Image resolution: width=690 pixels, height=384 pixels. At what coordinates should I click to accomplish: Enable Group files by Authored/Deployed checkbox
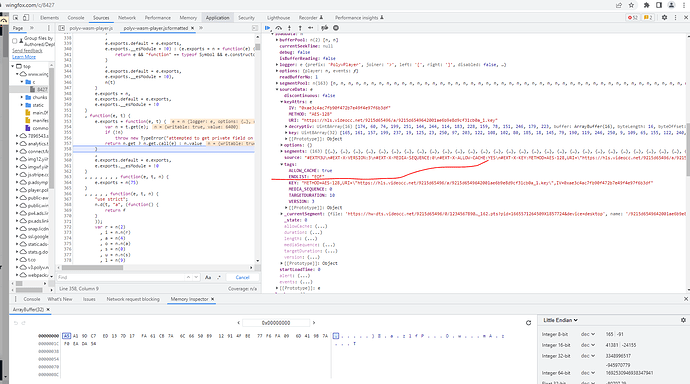[15, 41]
